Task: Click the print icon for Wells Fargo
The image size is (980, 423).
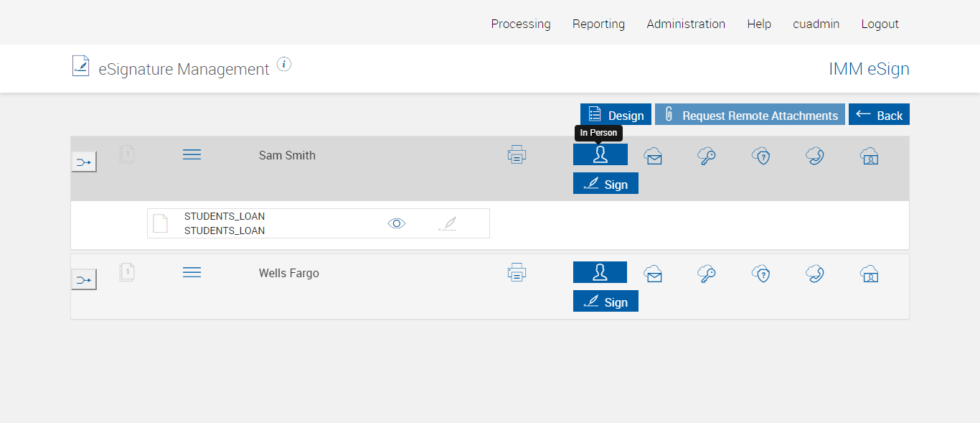Action: (517, 272)
